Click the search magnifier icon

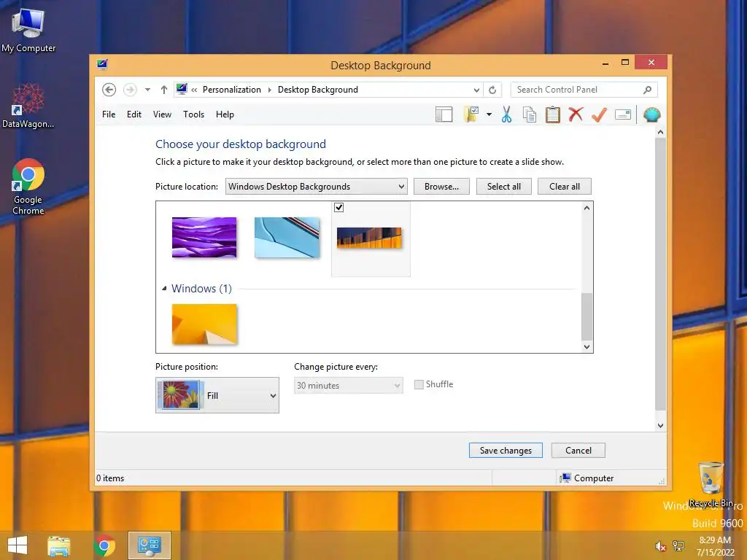[x=648, y=90]
